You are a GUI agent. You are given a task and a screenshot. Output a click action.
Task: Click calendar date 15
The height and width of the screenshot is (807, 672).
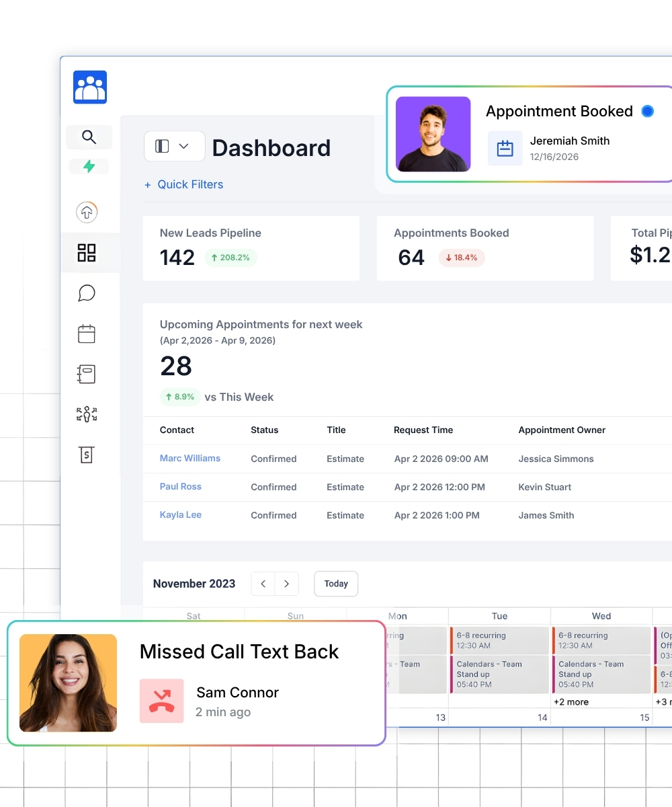click(644, 718)
